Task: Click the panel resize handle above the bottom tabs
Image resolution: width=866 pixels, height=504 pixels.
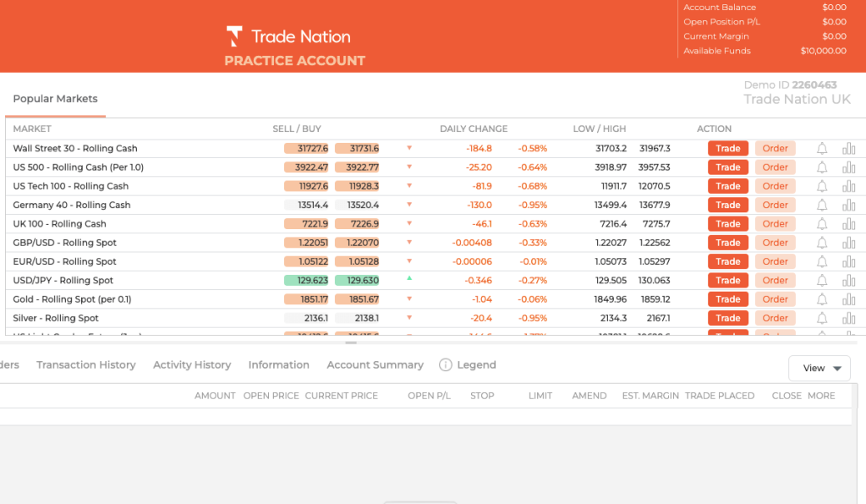Action: (x=350, y=342)
